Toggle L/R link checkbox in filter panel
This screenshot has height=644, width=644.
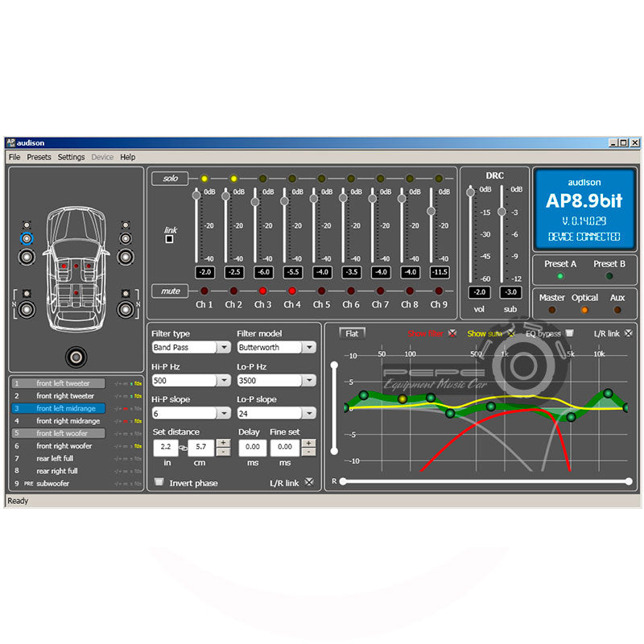point(309,482)
